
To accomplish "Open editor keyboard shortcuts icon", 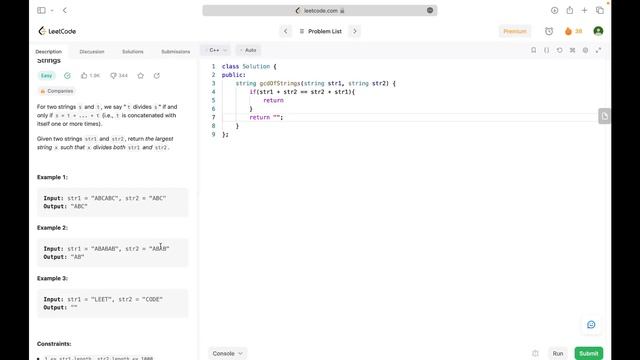I will (573, 50).
